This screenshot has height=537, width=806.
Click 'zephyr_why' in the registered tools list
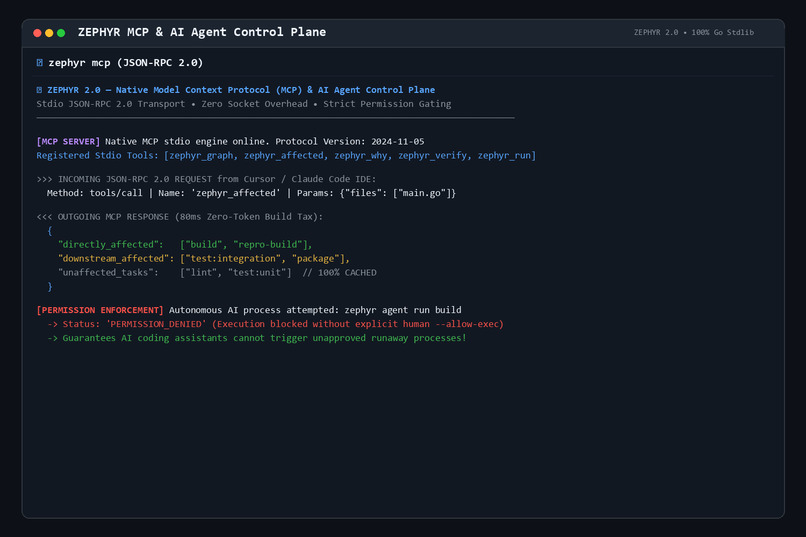tap(361, 155)
